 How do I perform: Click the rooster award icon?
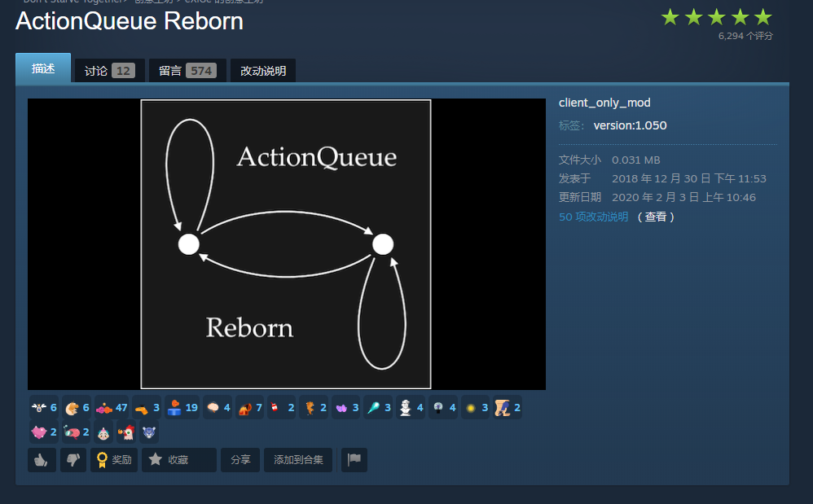(126, 432)
